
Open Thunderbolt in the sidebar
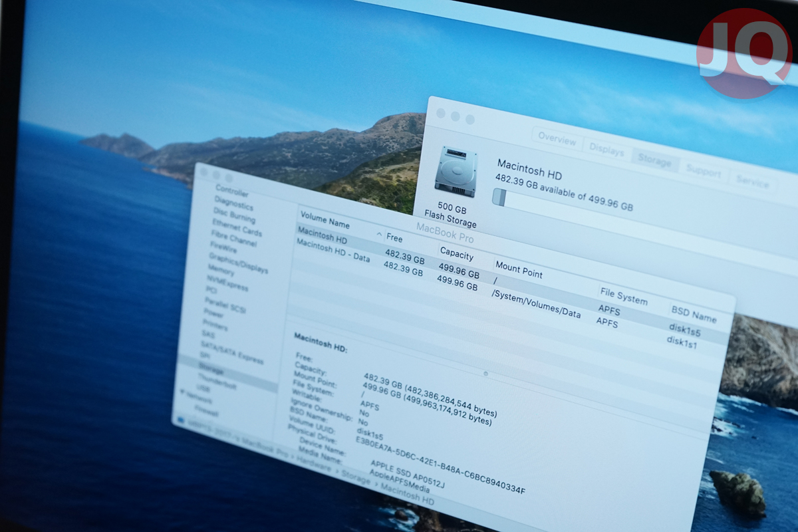(x=217, y=383)
